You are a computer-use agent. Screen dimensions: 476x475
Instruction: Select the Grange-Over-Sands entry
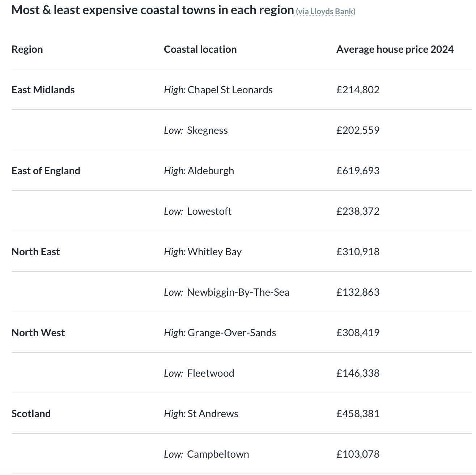coord(231,333)
